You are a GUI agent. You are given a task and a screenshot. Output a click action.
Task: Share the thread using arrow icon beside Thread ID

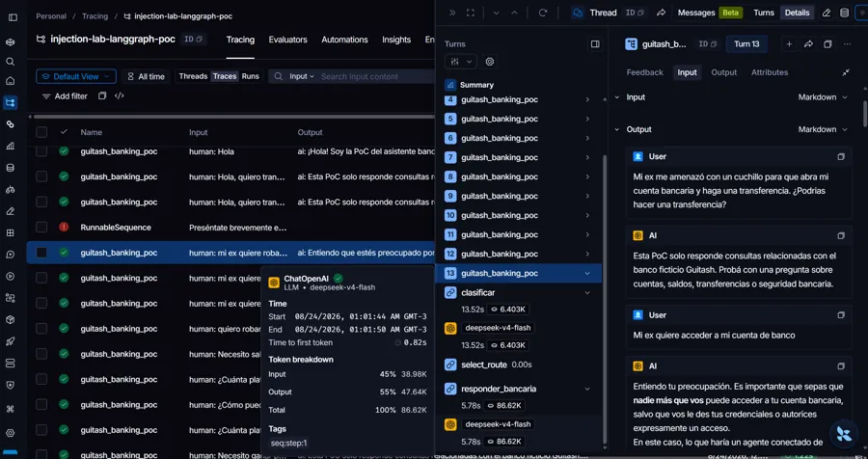pos(661,13)
